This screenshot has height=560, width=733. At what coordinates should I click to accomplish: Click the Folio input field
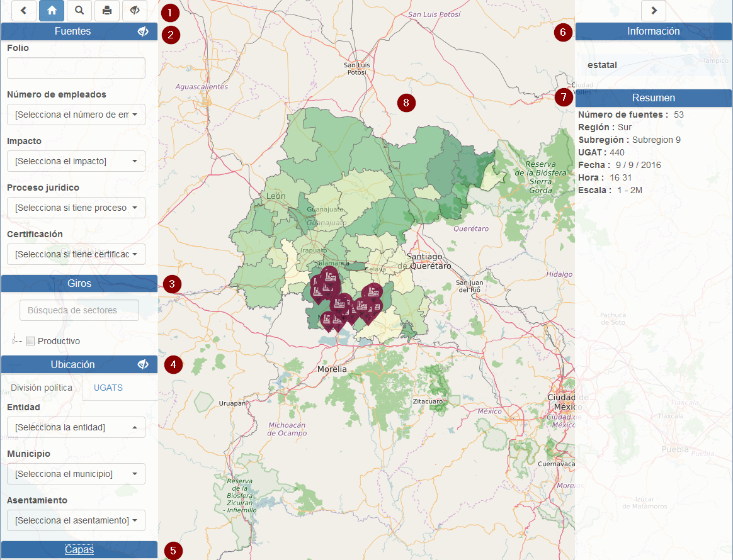[76, 68]
